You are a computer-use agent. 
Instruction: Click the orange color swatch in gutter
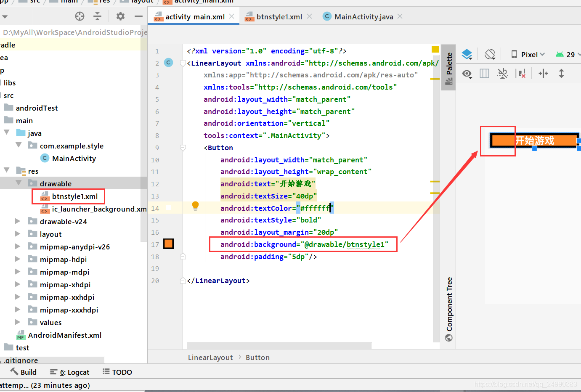point(168,244)
